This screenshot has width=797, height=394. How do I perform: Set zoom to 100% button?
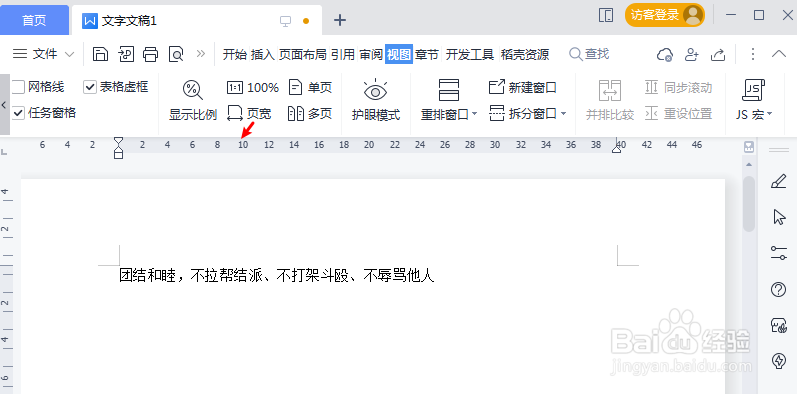(x=253, y=87)
